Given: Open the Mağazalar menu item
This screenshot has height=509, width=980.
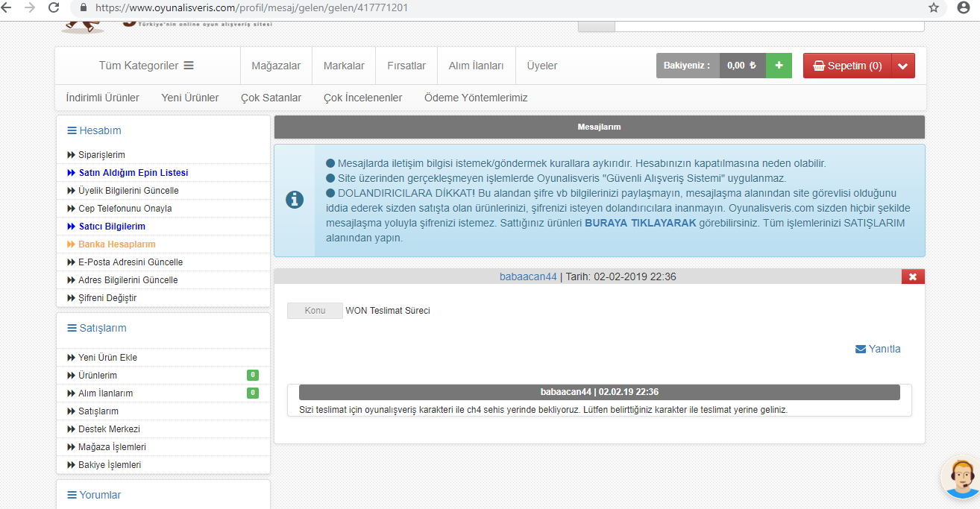Looking at the screenshot, I should point(276,66).
